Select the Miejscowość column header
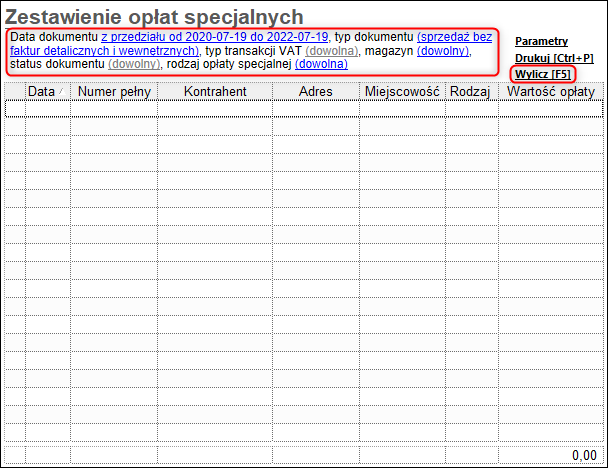 [403, 91]
